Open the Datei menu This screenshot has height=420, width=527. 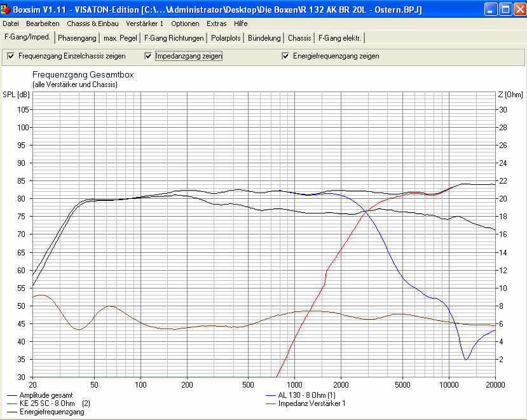click(x=11, y=24)
